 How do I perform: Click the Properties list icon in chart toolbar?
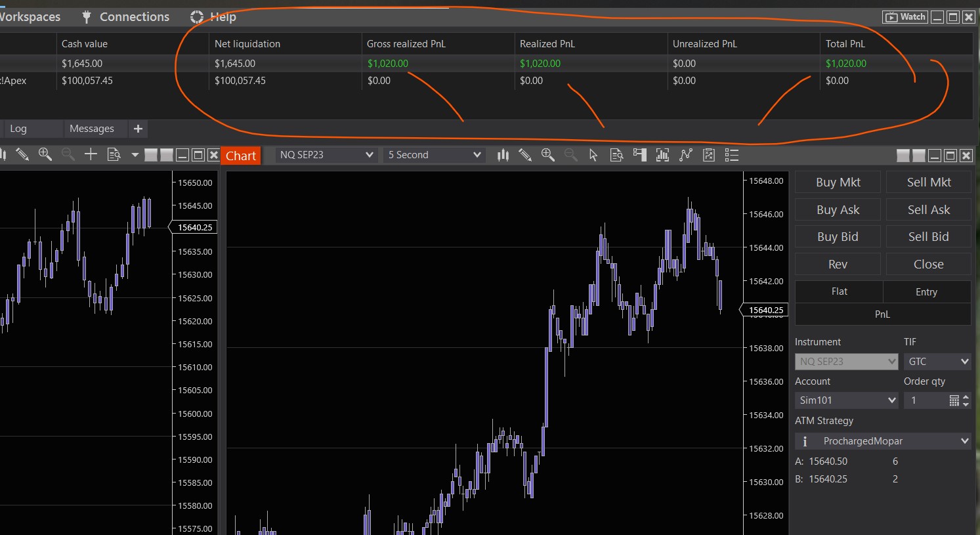pos(732,155)
